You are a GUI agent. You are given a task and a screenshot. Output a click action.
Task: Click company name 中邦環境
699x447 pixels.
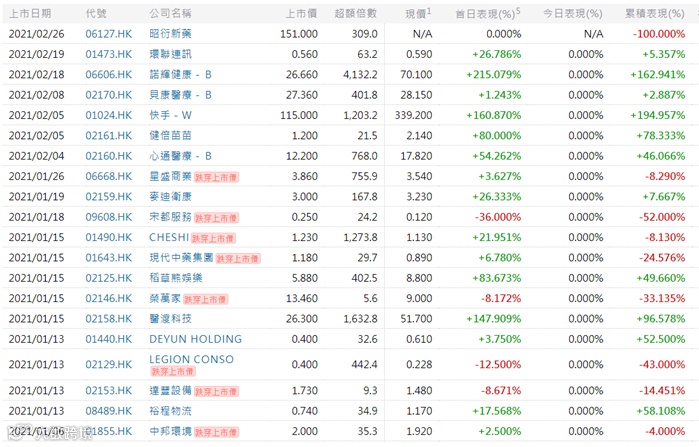click(x=170, y=431)
